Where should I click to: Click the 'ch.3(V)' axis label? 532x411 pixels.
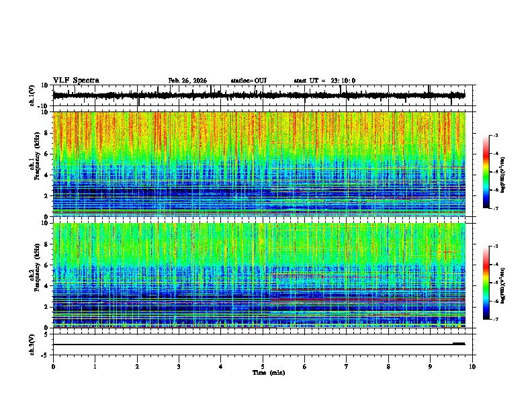point(32,345)
